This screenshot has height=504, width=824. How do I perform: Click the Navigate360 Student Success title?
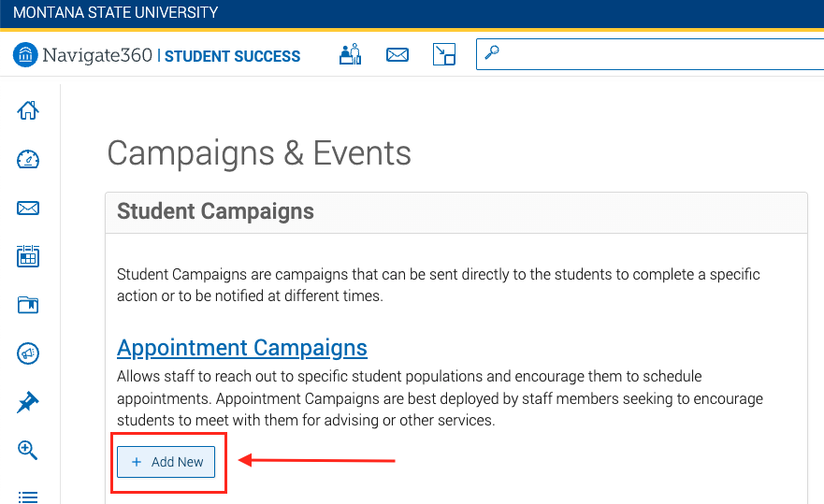[x=171, y=55]
